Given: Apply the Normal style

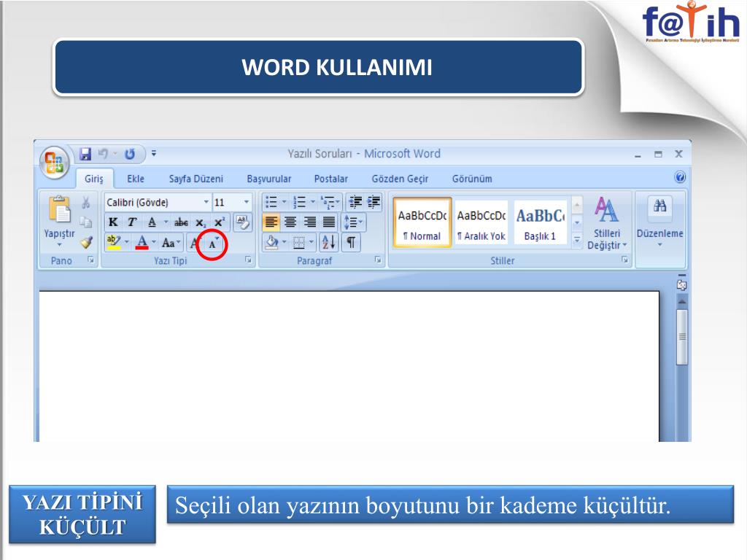Looking at the screenshot, I should [422, 222].
